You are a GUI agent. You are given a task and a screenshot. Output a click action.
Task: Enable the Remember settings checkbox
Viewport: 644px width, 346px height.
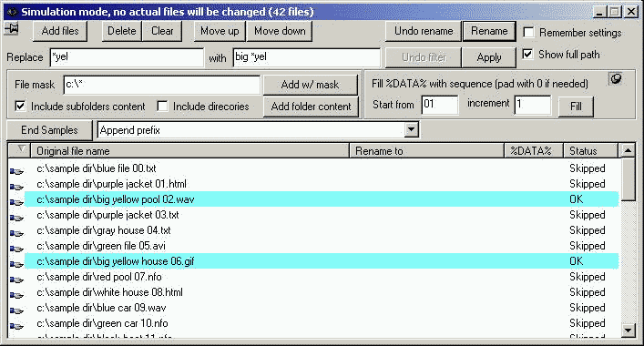(x=529, y=33)
